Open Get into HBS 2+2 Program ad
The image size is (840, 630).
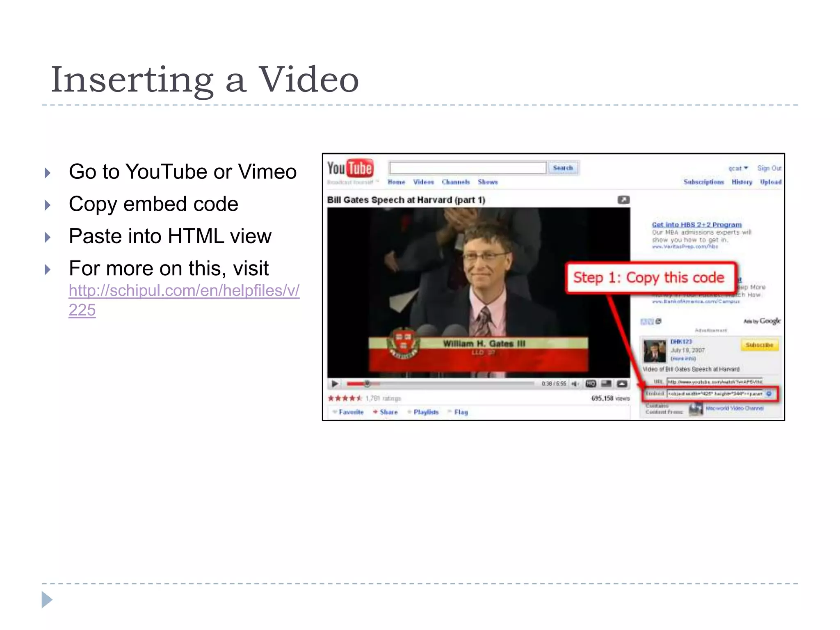696,224
